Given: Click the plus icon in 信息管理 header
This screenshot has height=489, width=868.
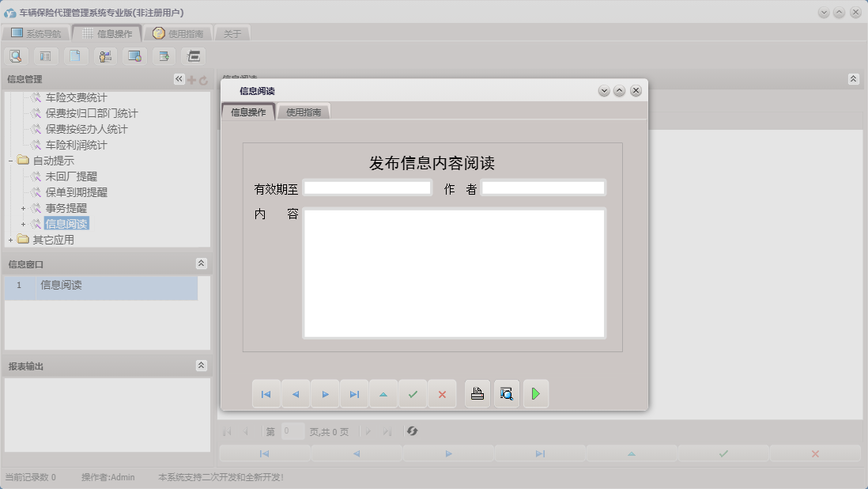Looking at the screenshot, I should (191, 80).
